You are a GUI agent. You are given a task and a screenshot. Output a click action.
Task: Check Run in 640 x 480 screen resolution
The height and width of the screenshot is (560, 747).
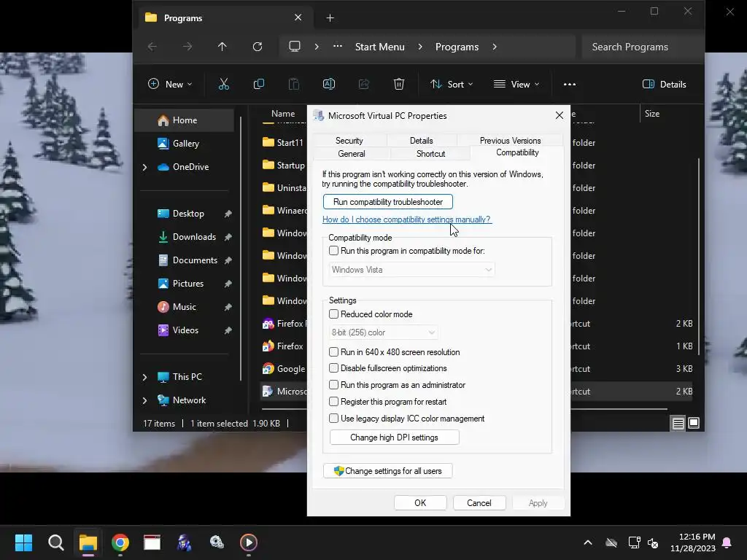333,352
